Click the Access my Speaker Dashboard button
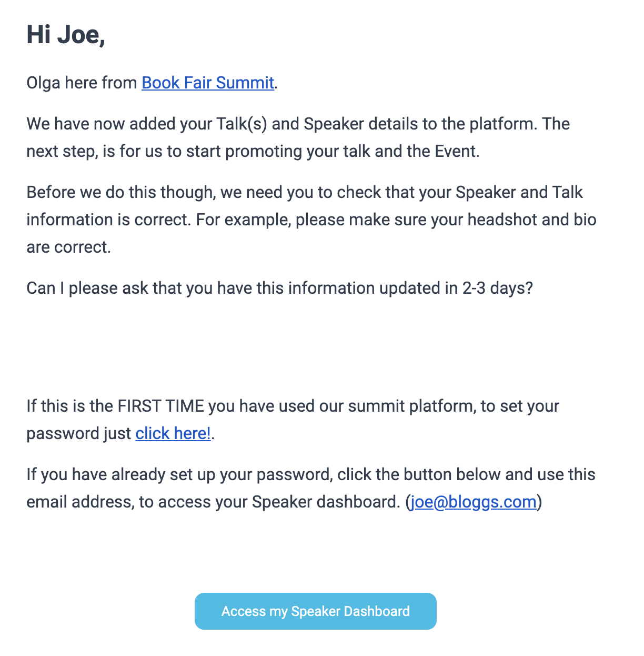 [x=316, y=611]
